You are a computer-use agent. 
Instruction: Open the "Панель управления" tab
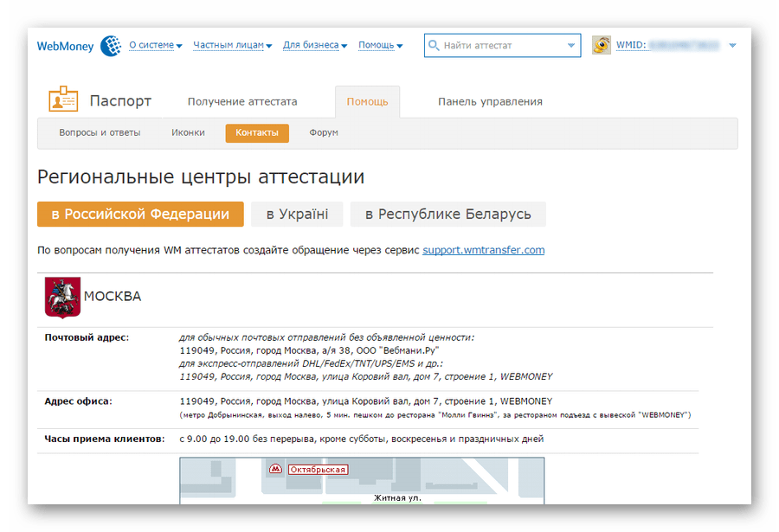click(490, 101)
